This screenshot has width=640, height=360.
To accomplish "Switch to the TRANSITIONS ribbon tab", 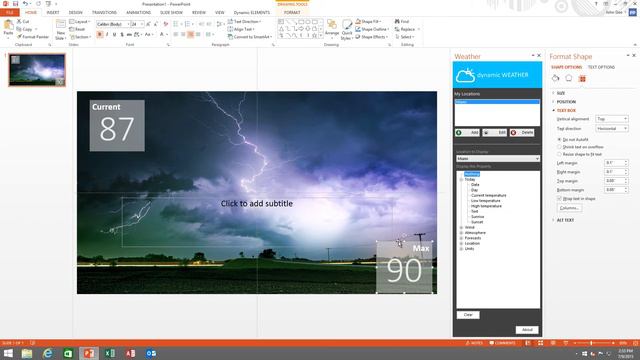I will coord(104,13).
